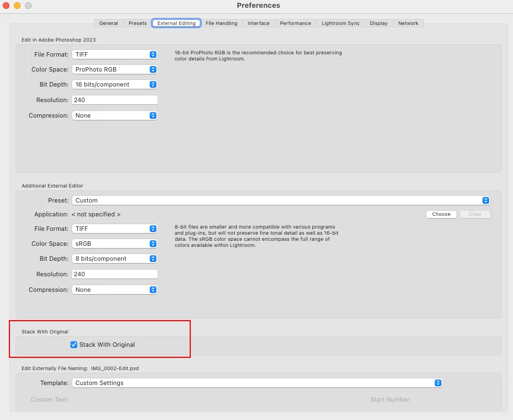Image resolution: width=513 pixels, height=420 pixels.
Task: Open the ProPhoto RGB Color Space dropdown
Action: coord(114,69)
